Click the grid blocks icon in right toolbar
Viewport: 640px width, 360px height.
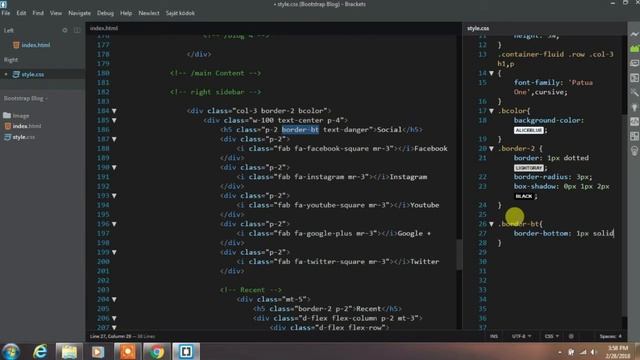tap(634, 136)
